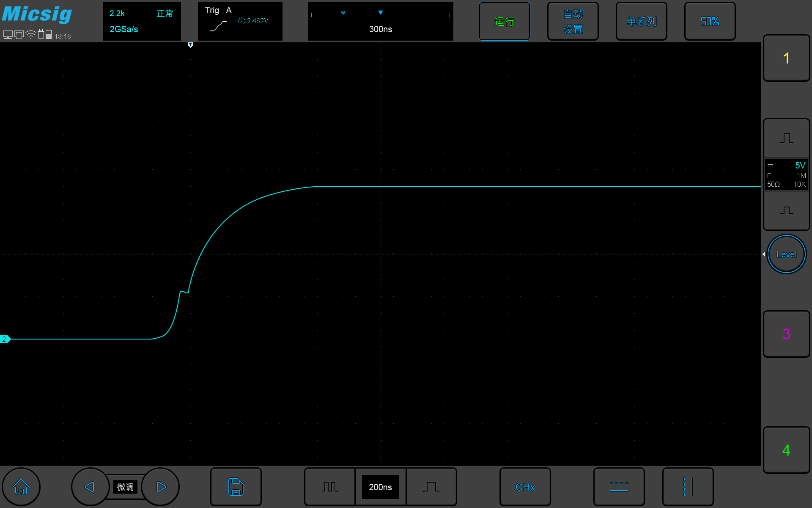812x508 pixels.
Task: Decrease the timebase with the single-pulse icon
Action: (431, 487)
